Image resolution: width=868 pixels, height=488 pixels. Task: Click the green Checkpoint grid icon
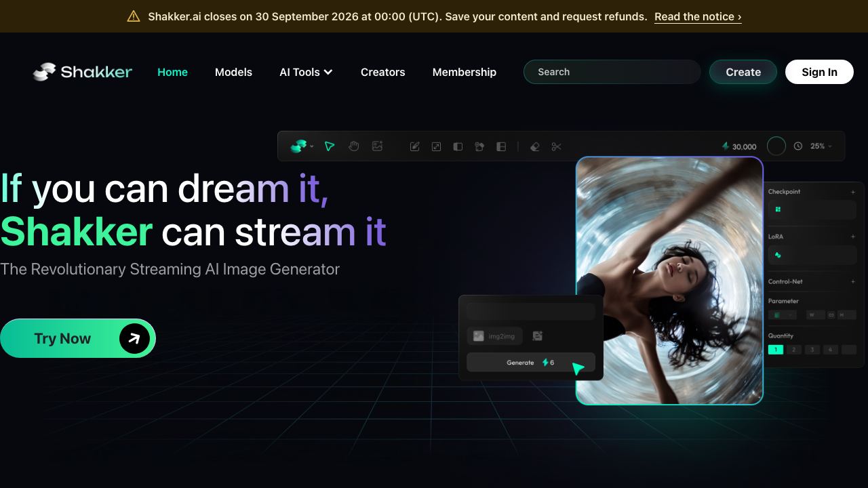click(x=778, y=209)
